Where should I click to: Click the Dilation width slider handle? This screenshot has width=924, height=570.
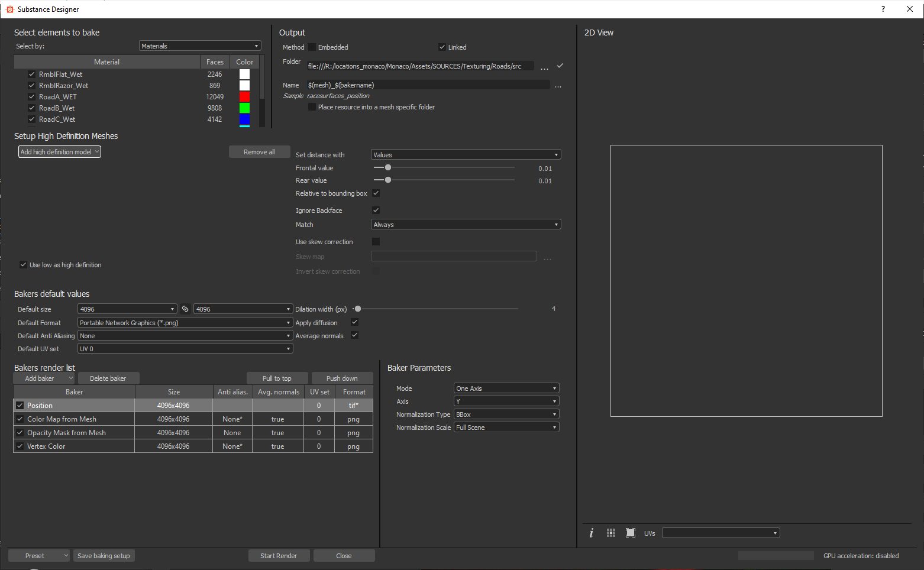pos(358,309)
